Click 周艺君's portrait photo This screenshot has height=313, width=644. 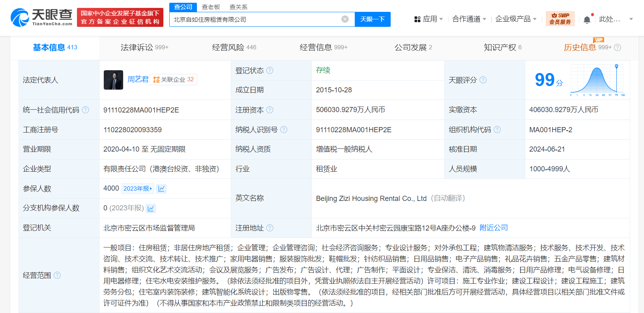[x=113, y=80]
